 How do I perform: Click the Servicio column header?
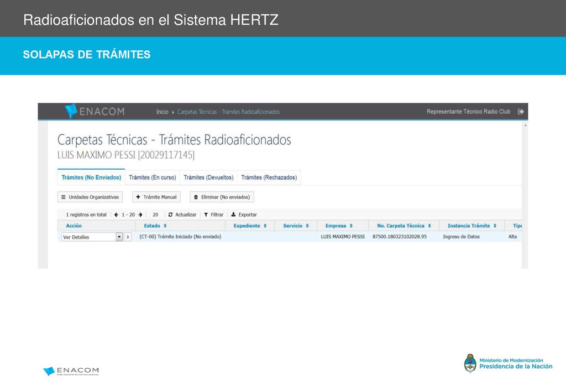[x=292, y=226]
